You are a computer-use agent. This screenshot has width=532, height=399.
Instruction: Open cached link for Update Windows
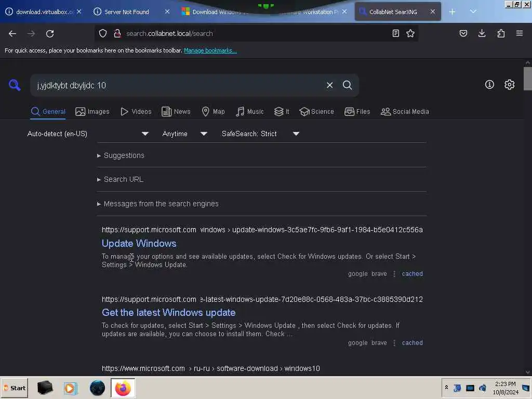[x=412, y=273]
